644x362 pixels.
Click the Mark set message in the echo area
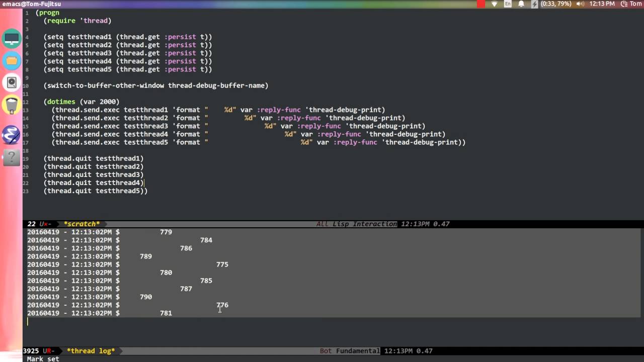click(43, 359)
